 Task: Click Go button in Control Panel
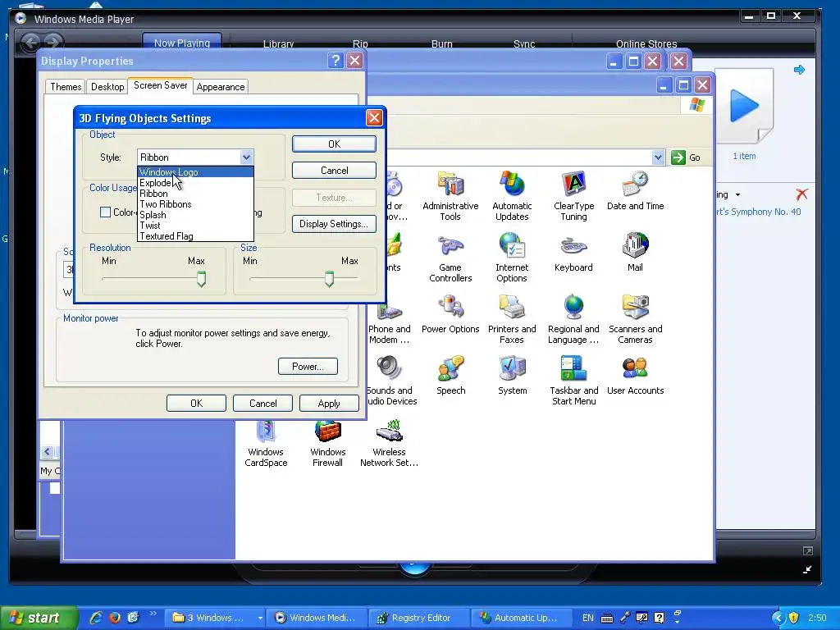tap(687, 157)
